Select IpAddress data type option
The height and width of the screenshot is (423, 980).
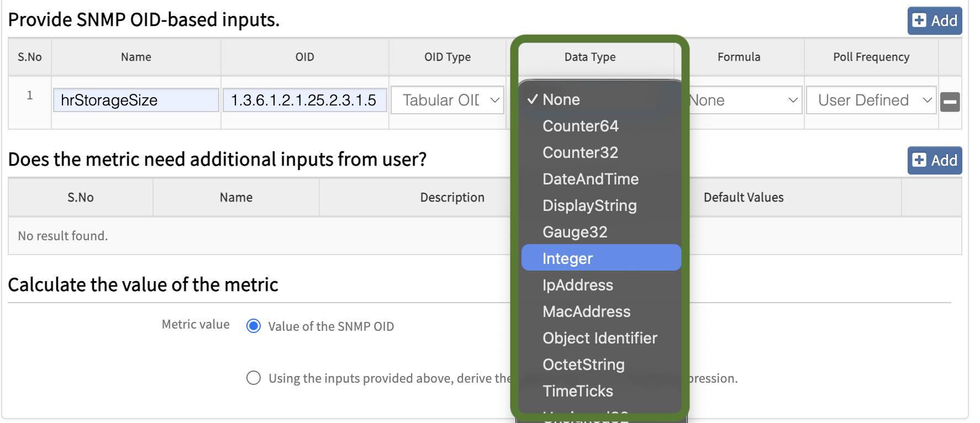click(600, 285)
